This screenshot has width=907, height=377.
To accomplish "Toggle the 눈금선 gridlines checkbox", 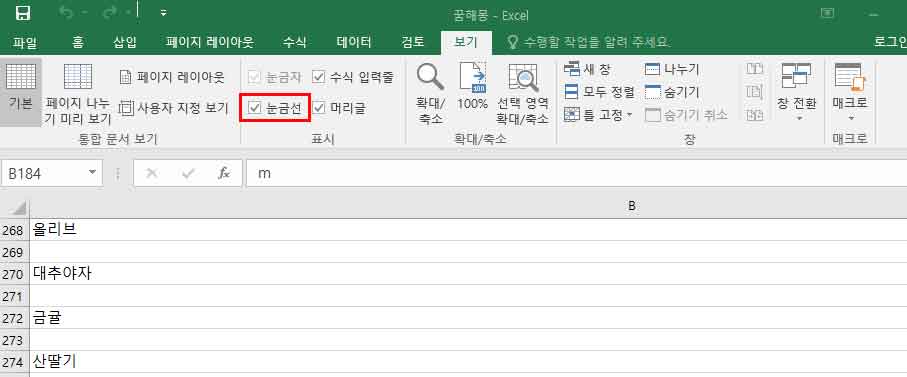I will click(x=275, y=108).
